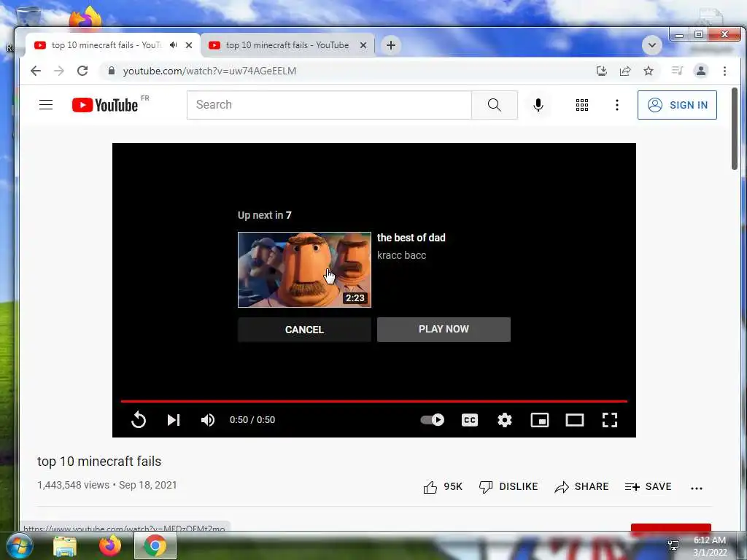Click the install app icon in address bar
Image resolution: width=747 pixels, height=560 pixels.
click(602, 71)
